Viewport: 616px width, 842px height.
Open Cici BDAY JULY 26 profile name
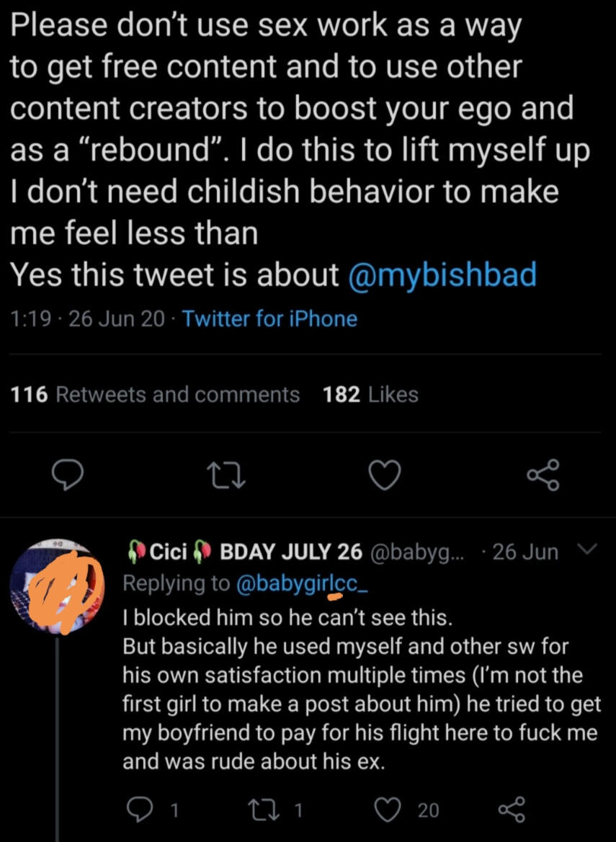pyautogui.click(x=245, y=552)
